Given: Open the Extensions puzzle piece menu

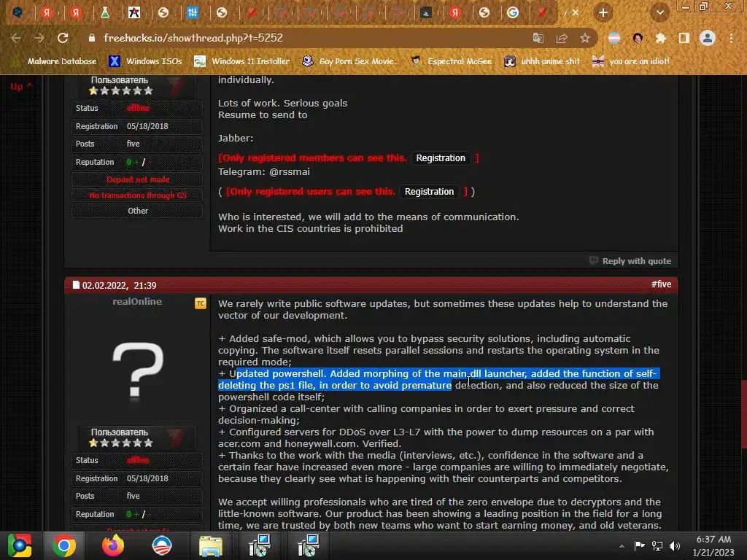Looking at the screenshot, I should point(661,38).
